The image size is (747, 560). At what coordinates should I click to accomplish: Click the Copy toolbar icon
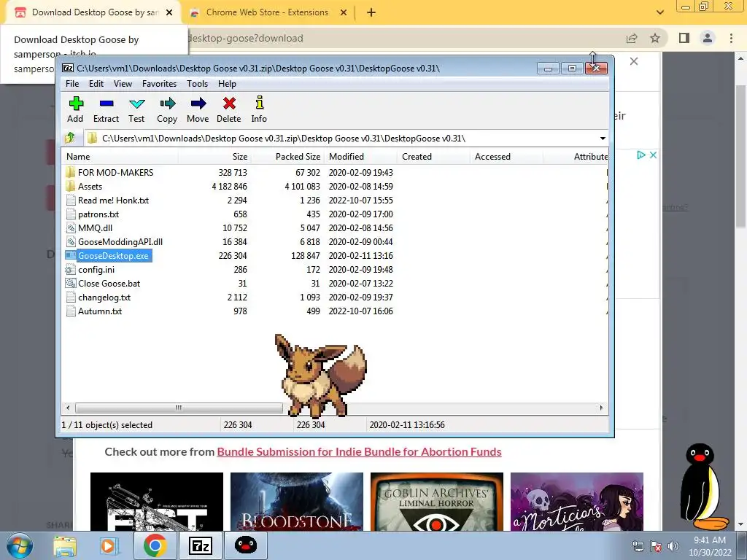pyautogui.click(x=167, y=104)
